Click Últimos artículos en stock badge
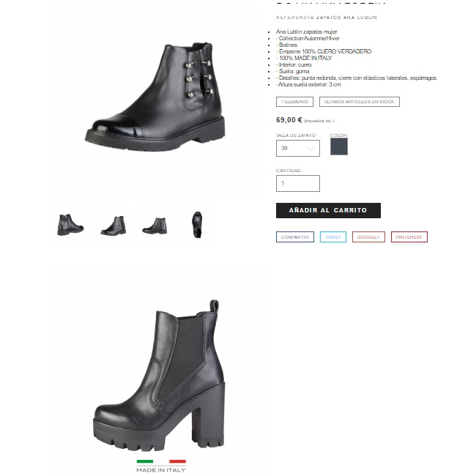The image size is (457, 476). 359,102
